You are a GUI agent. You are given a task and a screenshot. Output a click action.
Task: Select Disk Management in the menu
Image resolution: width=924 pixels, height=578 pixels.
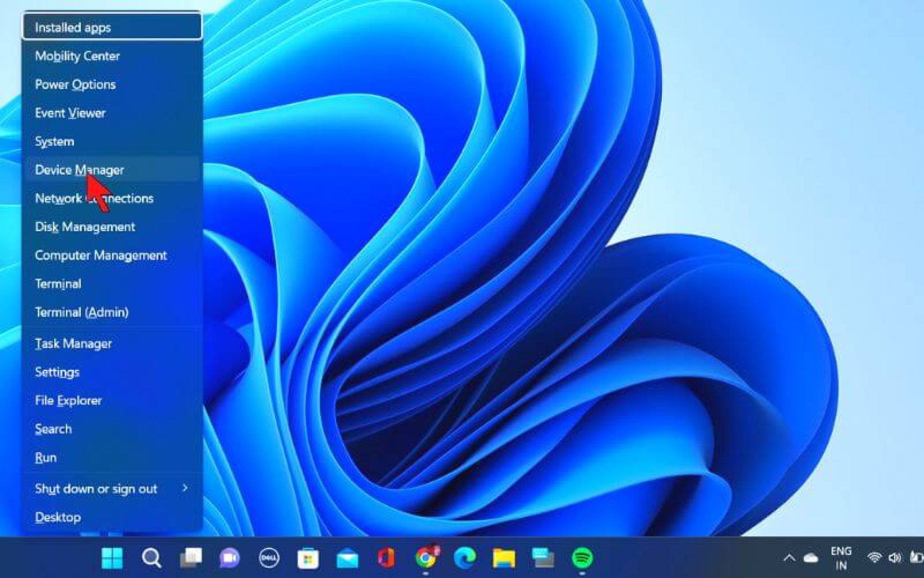(85, 227)
